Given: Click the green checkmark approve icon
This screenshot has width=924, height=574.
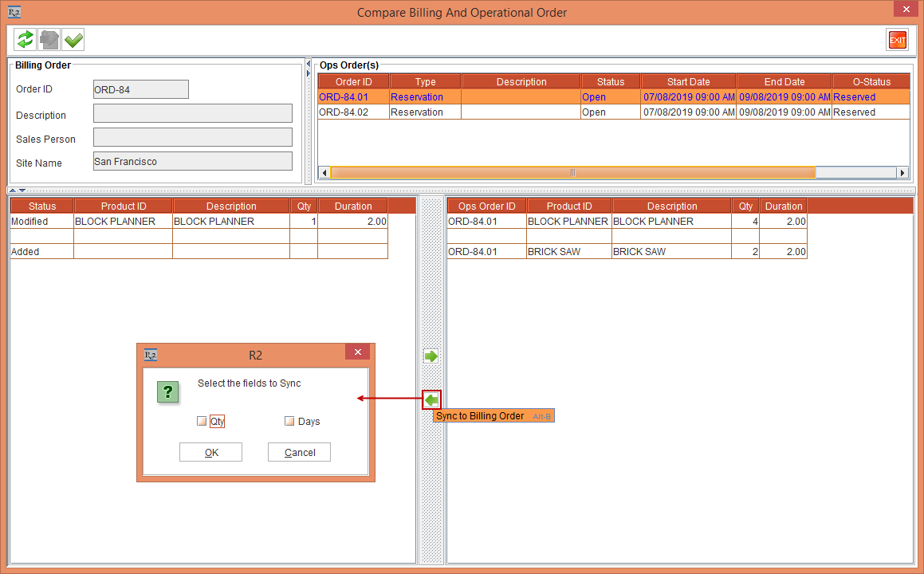Looking at the screenshot, I should 73,39.
